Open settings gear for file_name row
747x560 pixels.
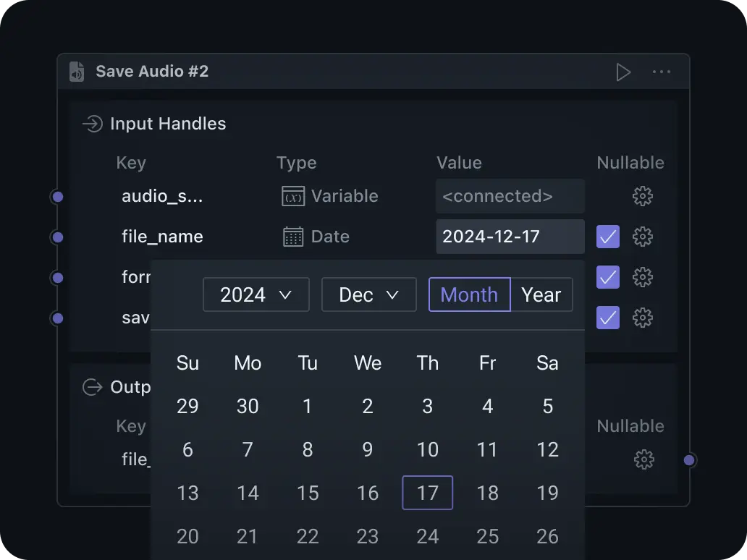[643, 237]
